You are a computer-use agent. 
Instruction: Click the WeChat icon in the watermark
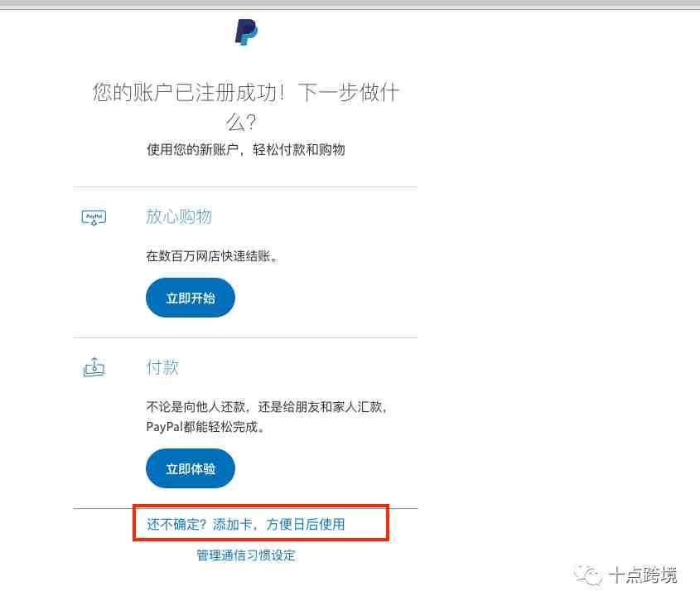coord(588,574)
